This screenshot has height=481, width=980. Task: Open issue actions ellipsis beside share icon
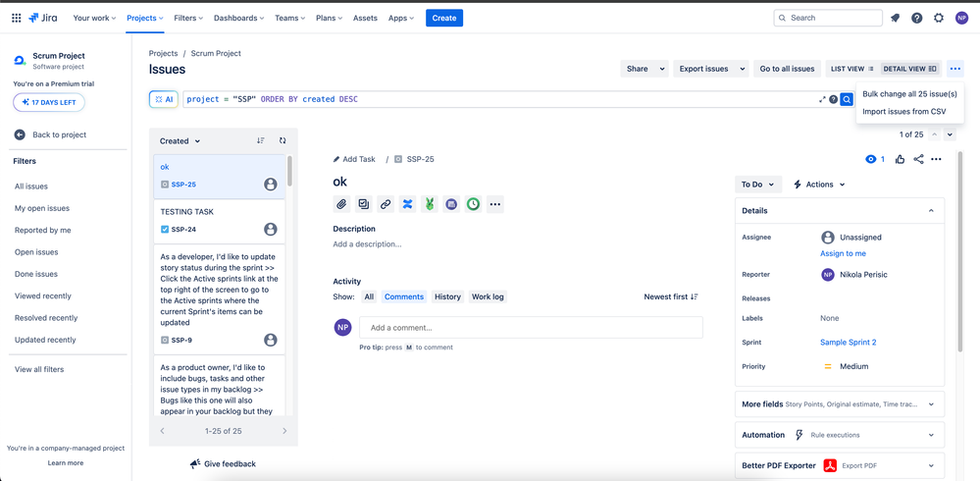[936, 159]
